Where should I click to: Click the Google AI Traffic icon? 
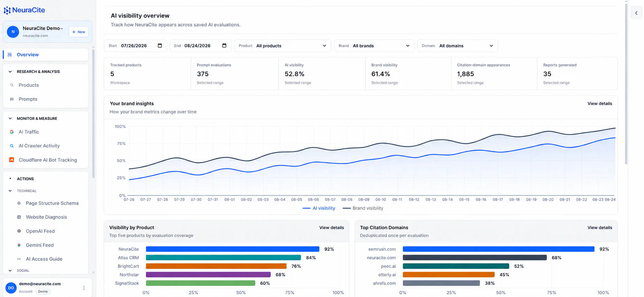(12, 132)
